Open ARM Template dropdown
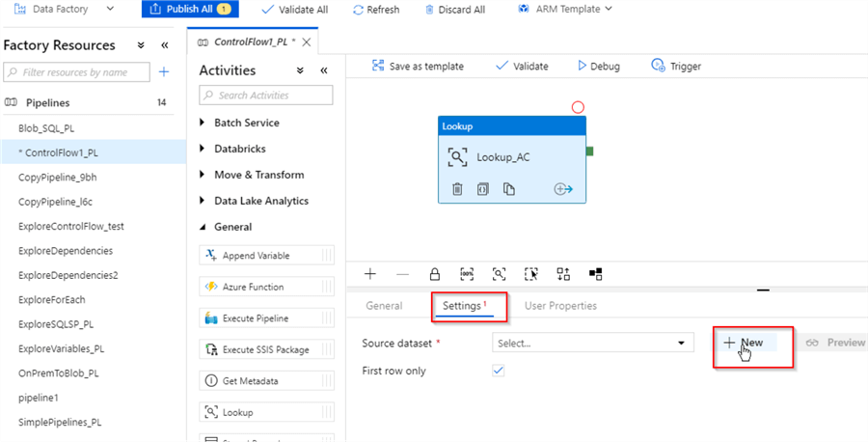 click(565, 9)
